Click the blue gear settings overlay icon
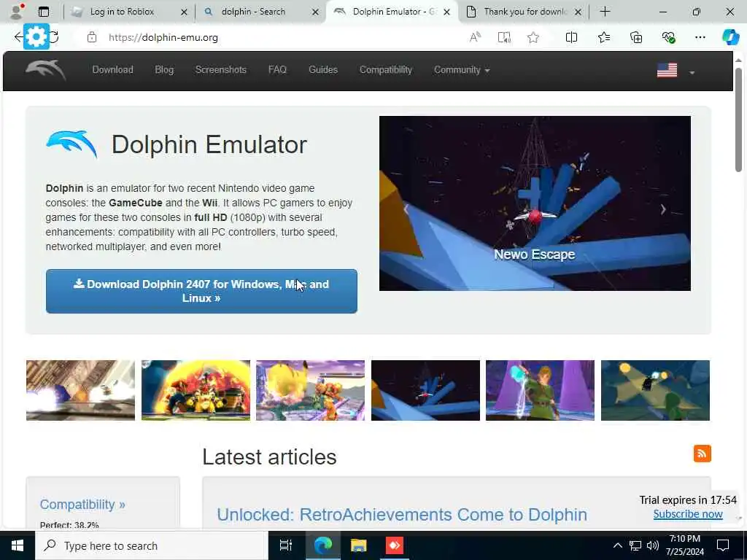Viewport: 747px width, 560px height. tap(36, 36)
